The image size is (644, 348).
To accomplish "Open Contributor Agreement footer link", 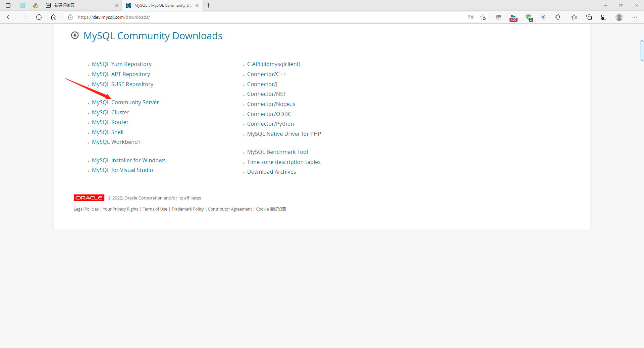I will point(230,209).
